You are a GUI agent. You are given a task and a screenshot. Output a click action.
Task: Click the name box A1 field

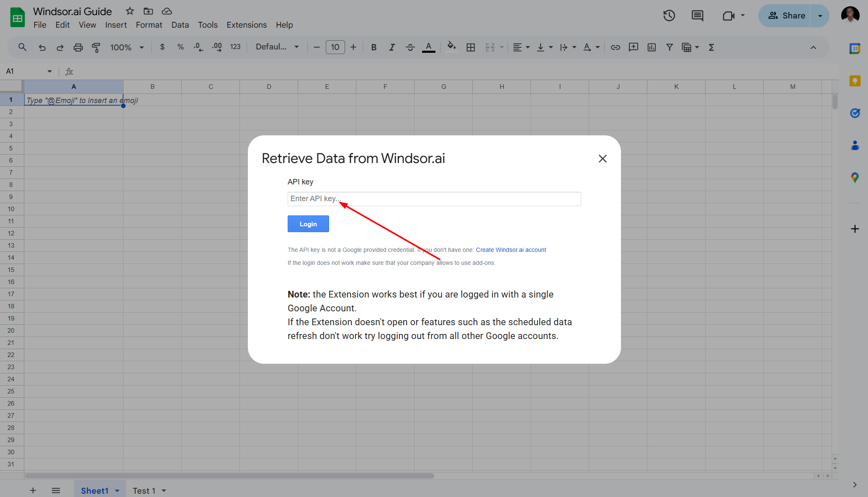[28, 71]
